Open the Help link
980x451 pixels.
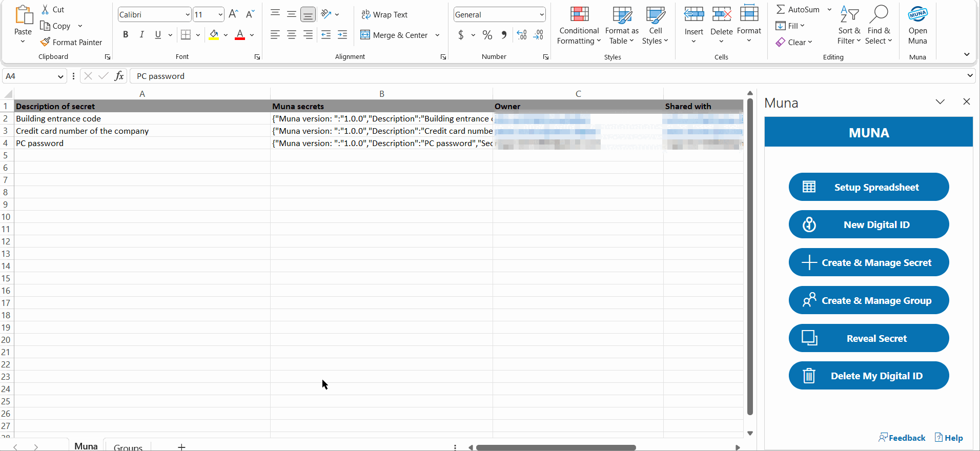click(949, 438)
